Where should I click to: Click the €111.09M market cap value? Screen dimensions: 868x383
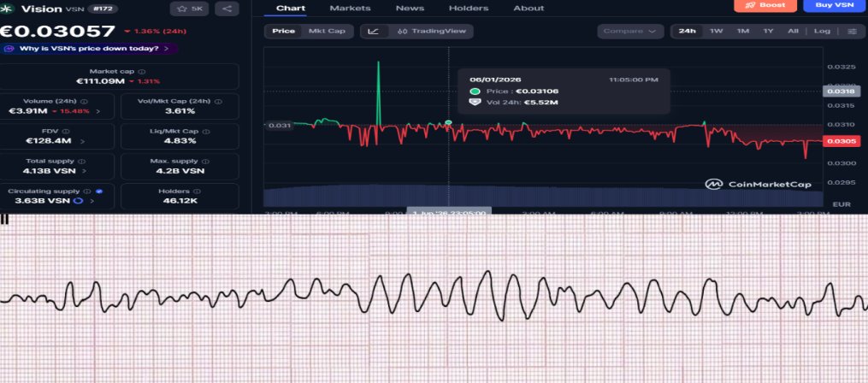[x=100, y=81]
